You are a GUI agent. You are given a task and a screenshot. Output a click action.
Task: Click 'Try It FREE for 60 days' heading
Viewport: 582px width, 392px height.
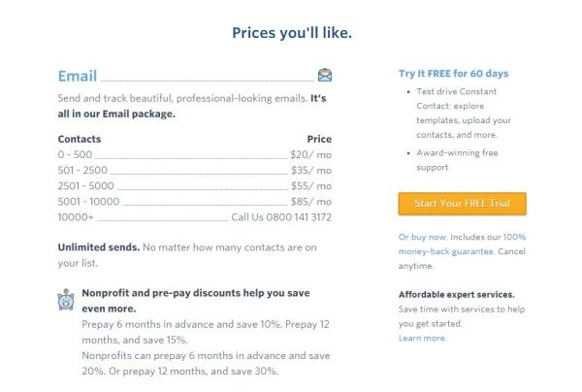tap(454, 74)
